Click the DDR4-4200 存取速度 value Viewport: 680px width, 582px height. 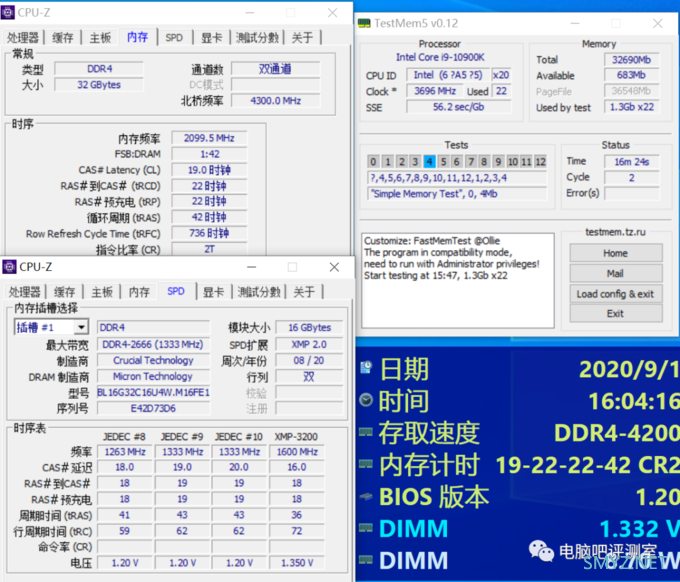point(617,433)
